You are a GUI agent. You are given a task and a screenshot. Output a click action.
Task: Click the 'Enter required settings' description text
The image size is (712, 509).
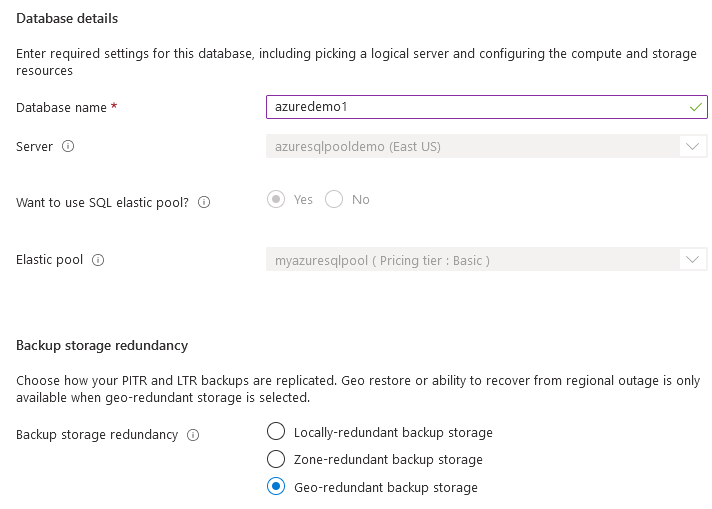tap(356, 62)
